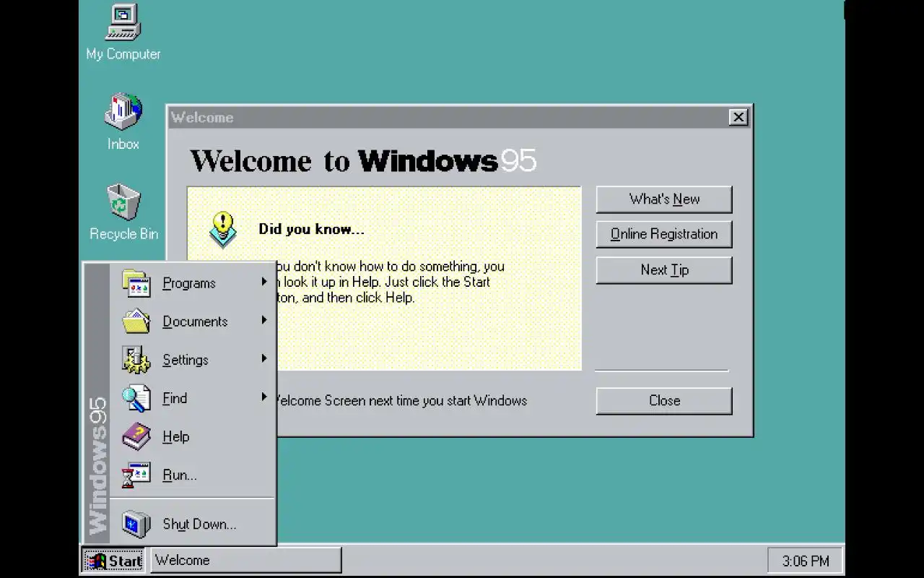The height and width of the screenshot is (578, 924).
Task: Click the 3:06 PM taskbar clock
Action: (806, 561)
